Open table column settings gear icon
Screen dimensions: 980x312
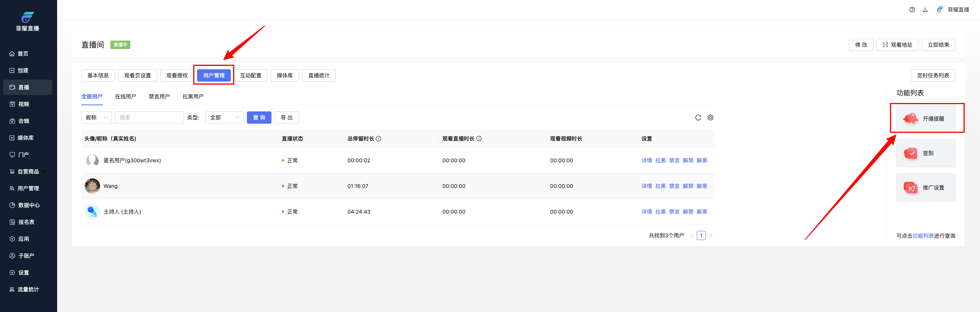pyautogui.click(x=710, y=118)
